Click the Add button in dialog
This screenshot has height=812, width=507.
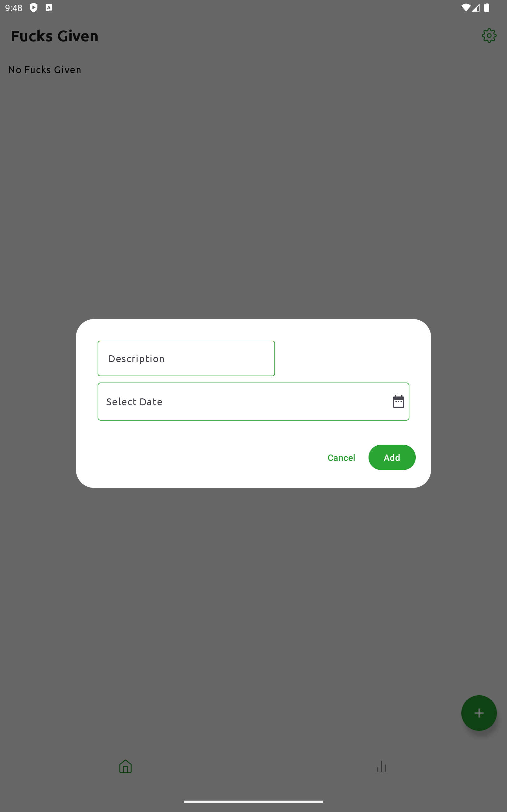point(392,457)
